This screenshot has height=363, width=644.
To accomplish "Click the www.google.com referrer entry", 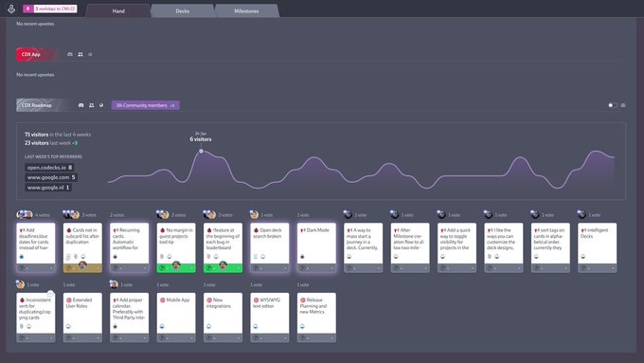I will (51, 177).
